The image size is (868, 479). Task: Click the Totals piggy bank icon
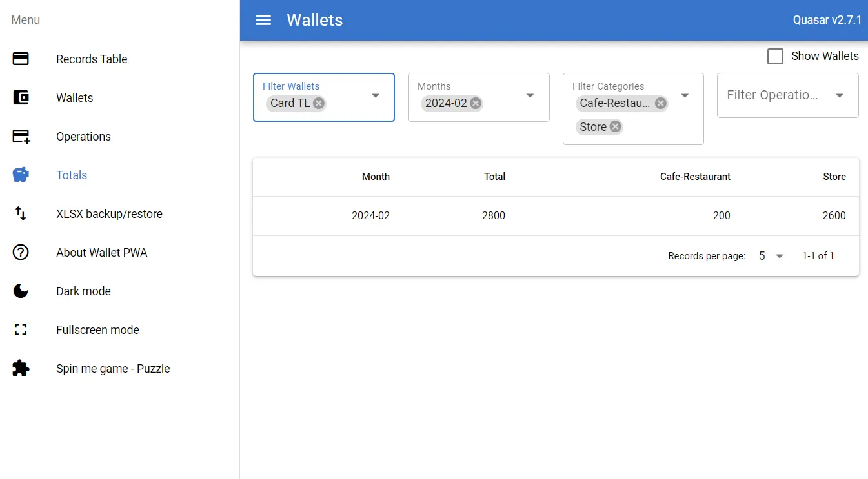(21, 175)
